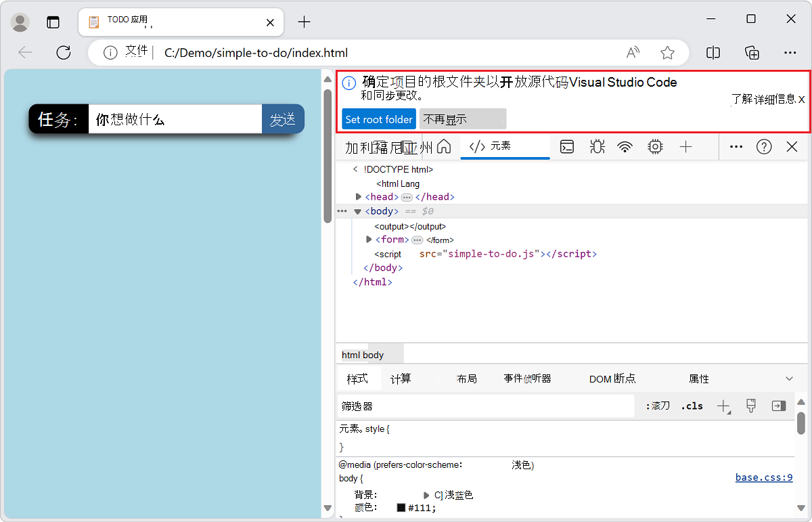The image size is (812, 522).
Task: Click the Set root folder button
Action: point(378,118)
